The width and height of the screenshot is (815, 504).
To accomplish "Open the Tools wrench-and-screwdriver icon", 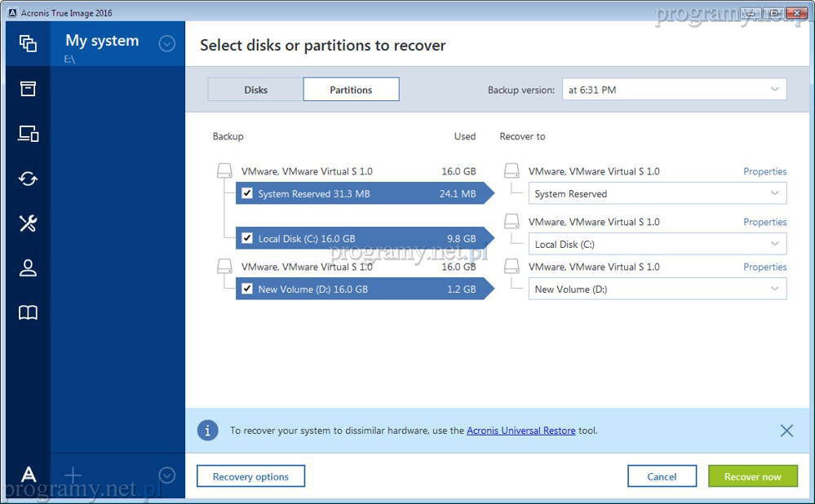I will (28, 223).
